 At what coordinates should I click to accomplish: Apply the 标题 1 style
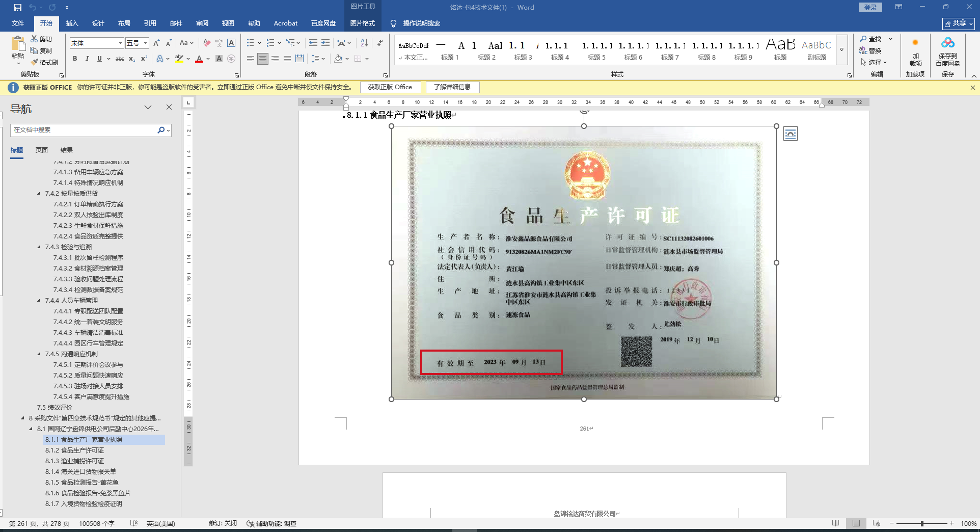click(450, 50)
